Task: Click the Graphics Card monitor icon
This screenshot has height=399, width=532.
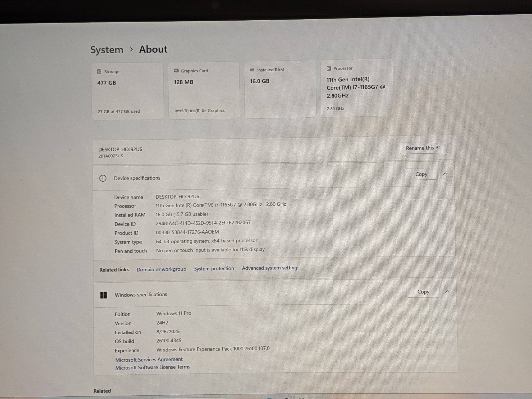Action: pyautogui.click(x=176, y=71)
